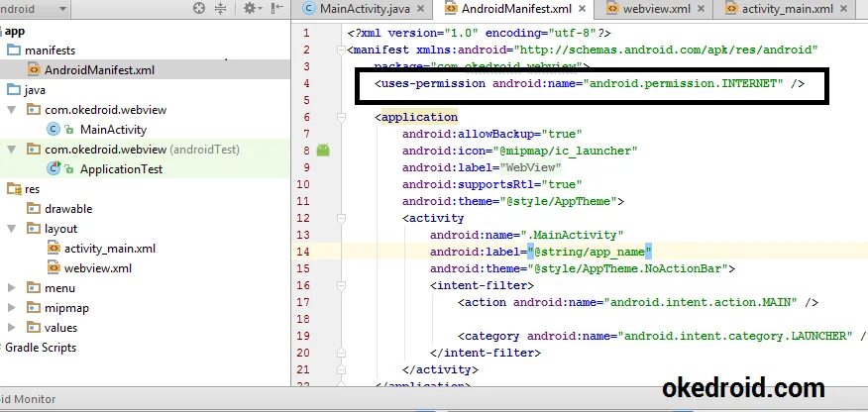This screenshot has width=868, height=412.
Task: Click the Android launcher icon in line 8 gutter
Action: coord(323,151)
